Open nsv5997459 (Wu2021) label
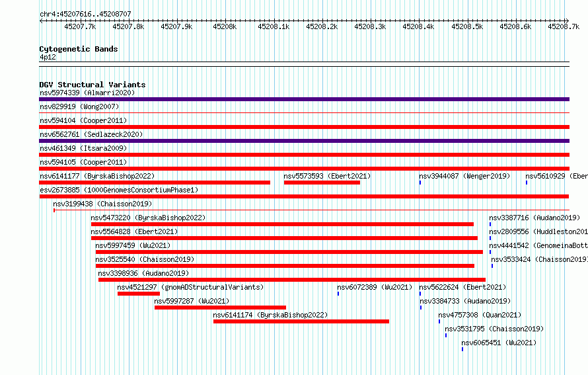The height and width of the screenshot is (375, 588). point(133,245)
